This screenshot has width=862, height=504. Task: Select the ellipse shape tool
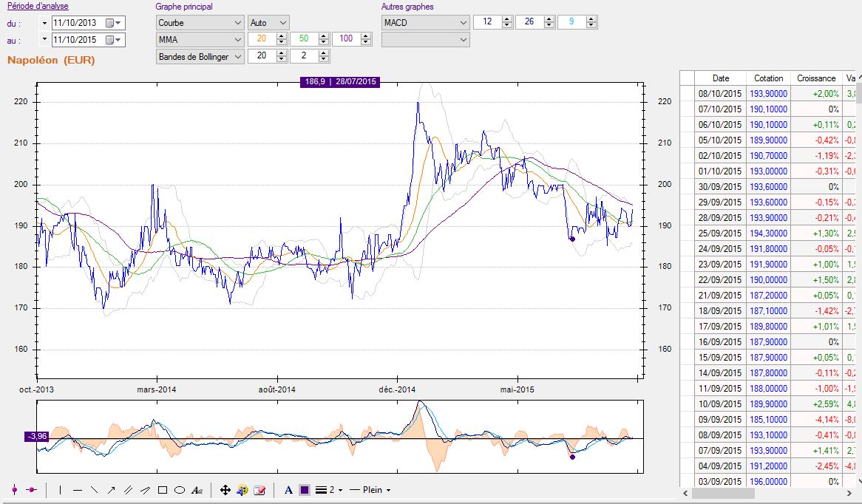coord(179,490)
